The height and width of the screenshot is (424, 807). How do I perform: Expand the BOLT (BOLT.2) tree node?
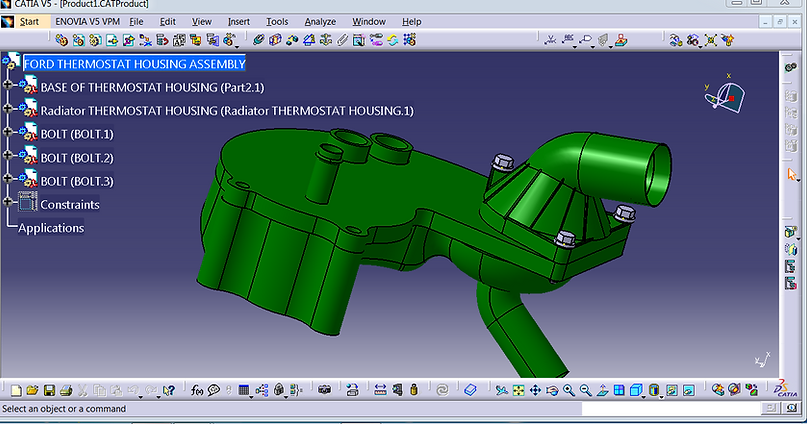(x=7, y=155)
